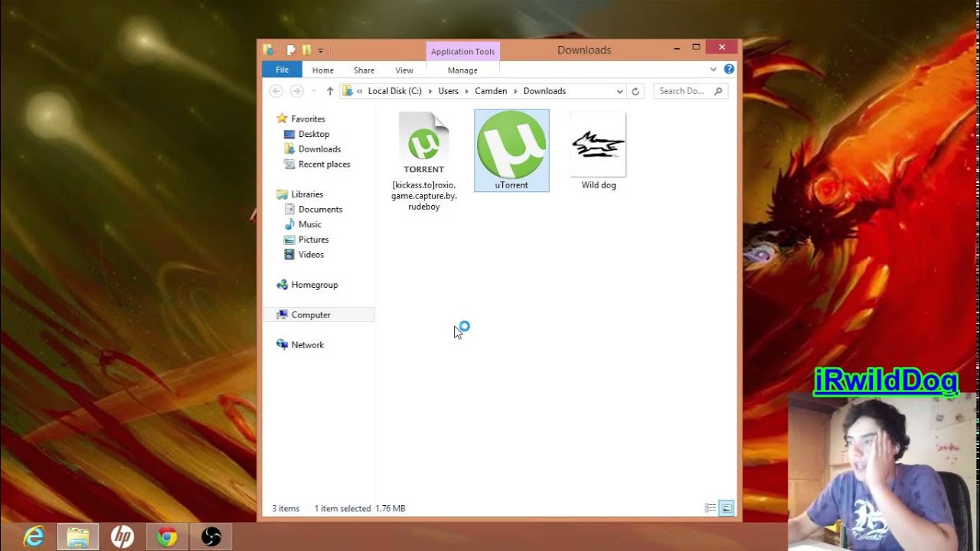Click the Favorites star icon
Screen dimensions: 980x551
(282, 119)
